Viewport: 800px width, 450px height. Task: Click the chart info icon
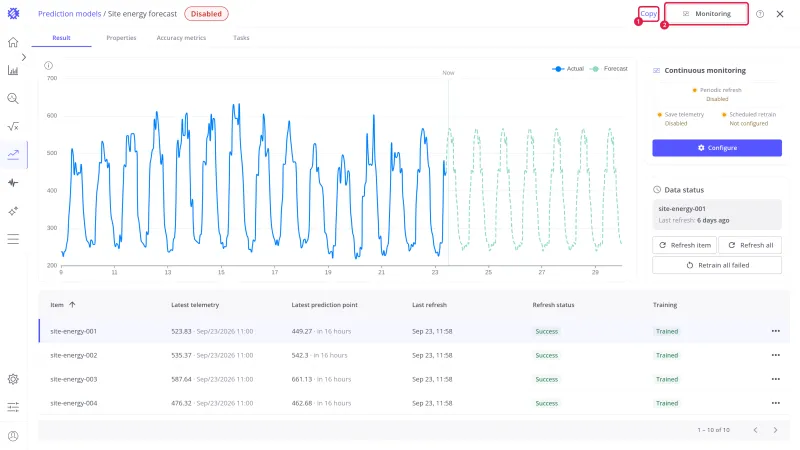point(48,65)
